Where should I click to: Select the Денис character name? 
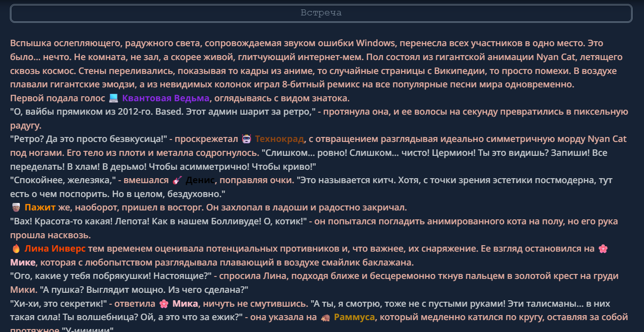click(x=200, y=180)
